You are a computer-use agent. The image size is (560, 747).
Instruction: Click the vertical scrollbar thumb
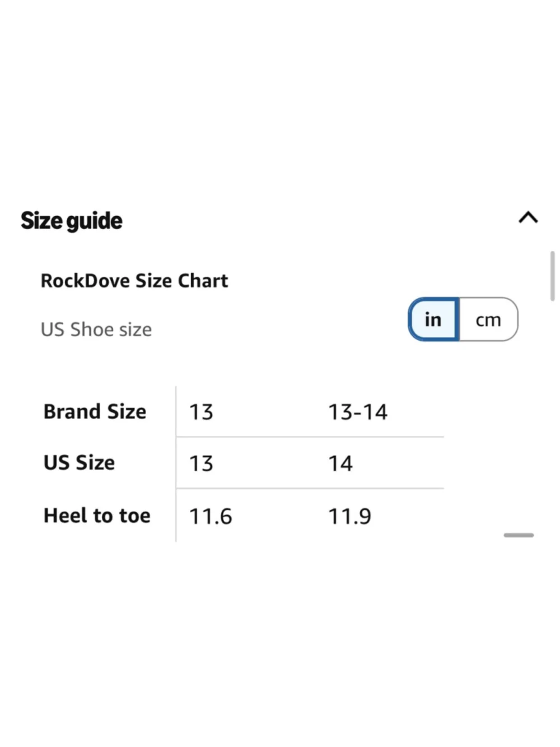pos(552,276)
